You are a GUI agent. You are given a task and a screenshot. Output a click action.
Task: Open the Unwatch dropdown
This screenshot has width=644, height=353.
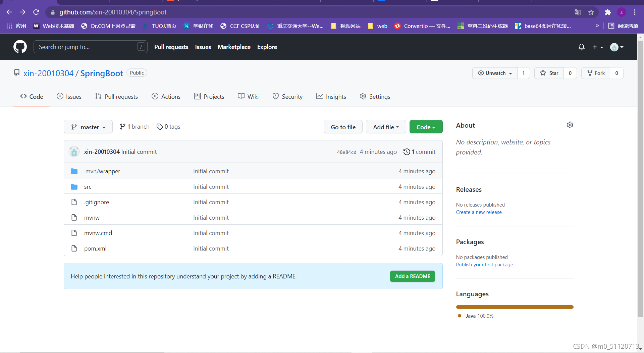(x=495, y=73)
